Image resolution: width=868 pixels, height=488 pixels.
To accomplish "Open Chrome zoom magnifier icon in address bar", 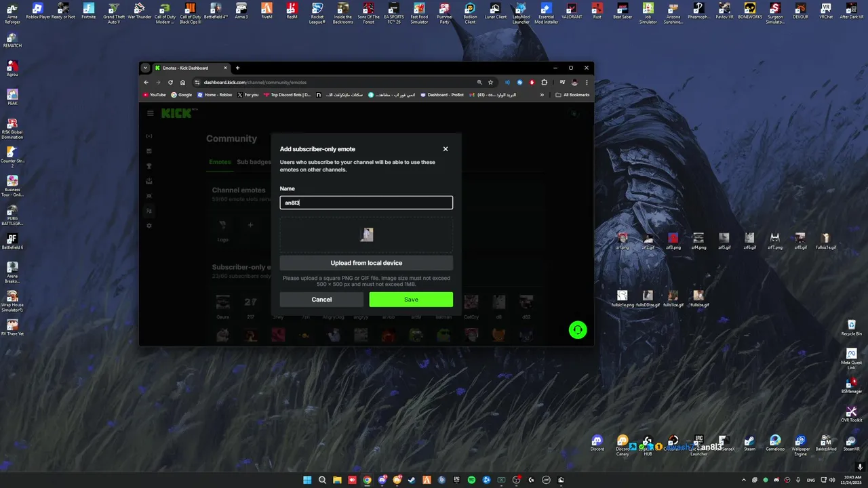I will [479, 82].
